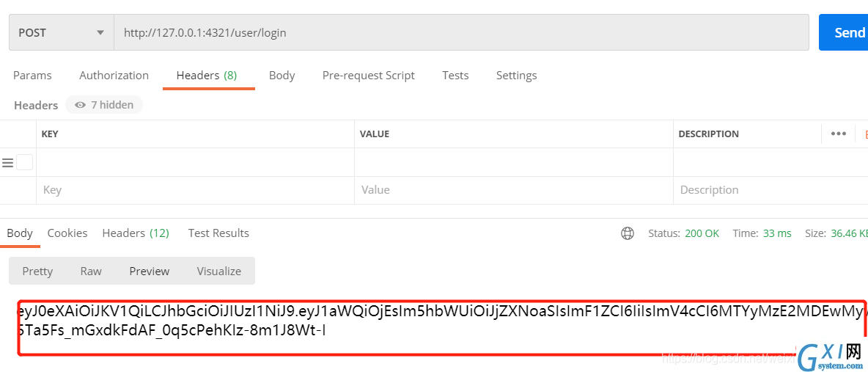Switch to the Tests tab
Viewport: 868px width, 372px height.
pyautogui.click(x=455, y=76)
